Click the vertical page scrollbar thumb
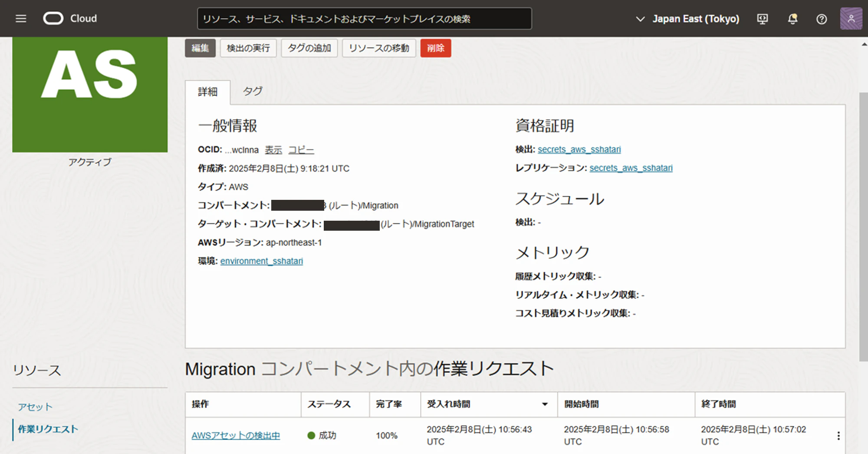 click(x=864, y=226)
